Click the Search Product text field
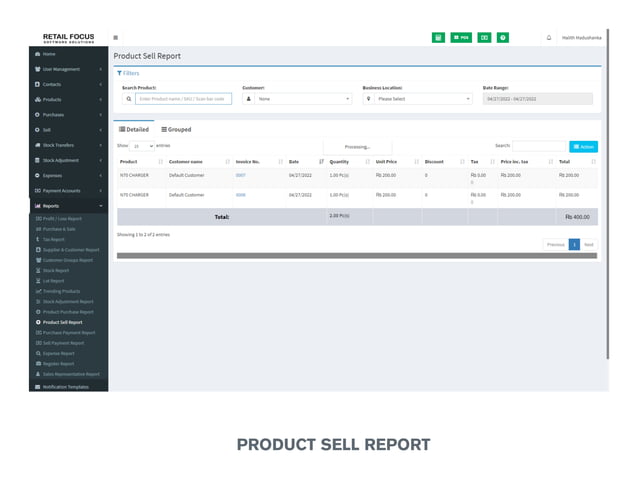 184,99
